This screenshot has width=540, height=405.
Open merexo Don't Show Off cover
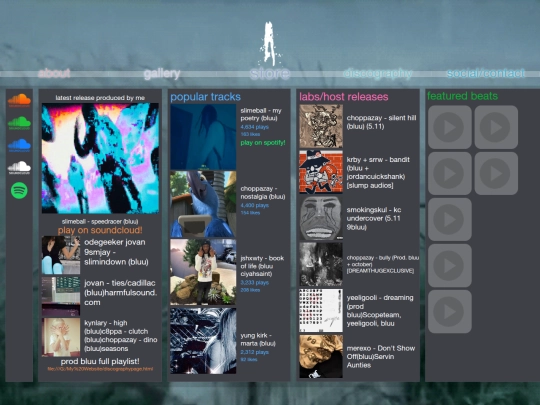(x=321, y=357)
